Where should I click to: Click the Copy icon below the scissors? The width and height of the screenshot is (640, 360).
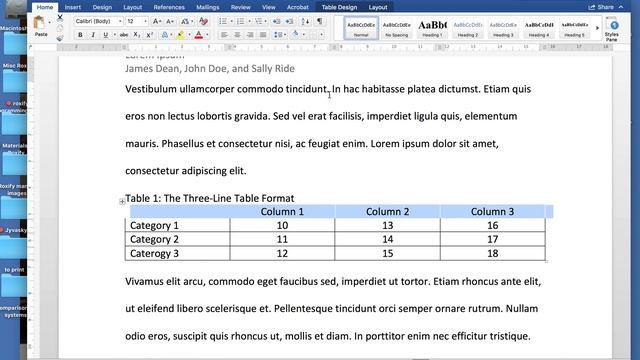point(60,28)
